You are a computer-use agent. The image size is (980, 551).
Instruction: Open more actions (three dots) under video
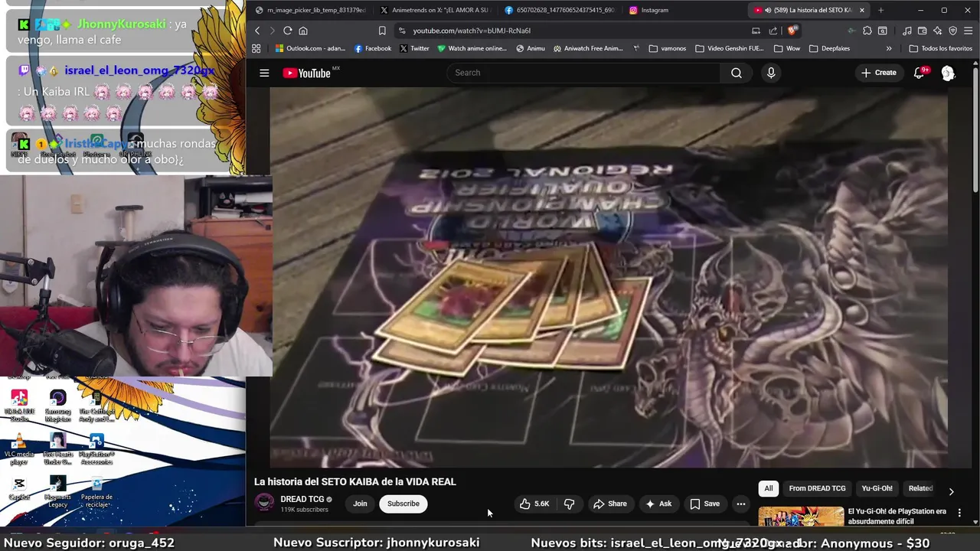[x=740, y=504]
